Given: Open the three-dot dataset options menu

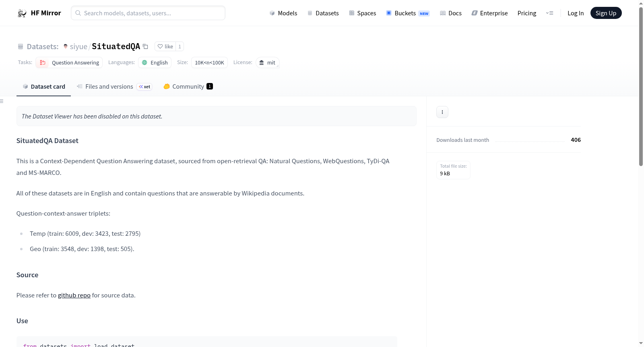Looking at the screenshot, I should [x=442, y=112].
